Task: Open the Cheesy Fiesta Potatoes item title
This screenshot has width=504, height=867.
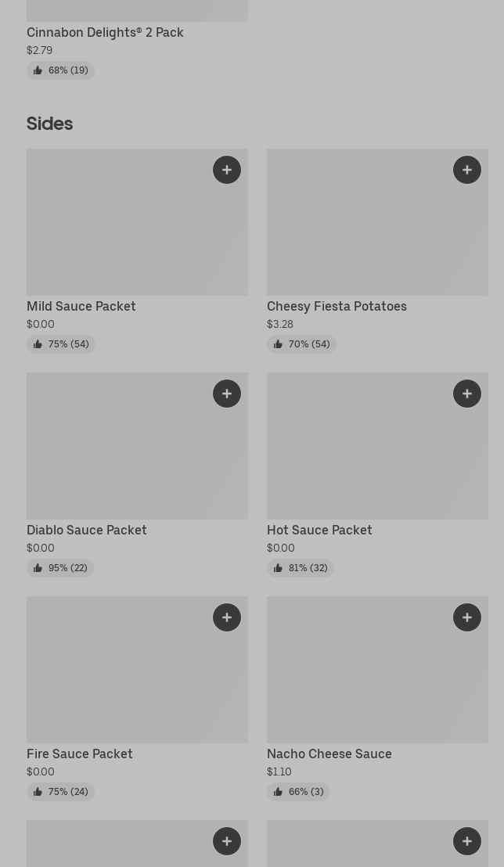Action: coord(337,306)
